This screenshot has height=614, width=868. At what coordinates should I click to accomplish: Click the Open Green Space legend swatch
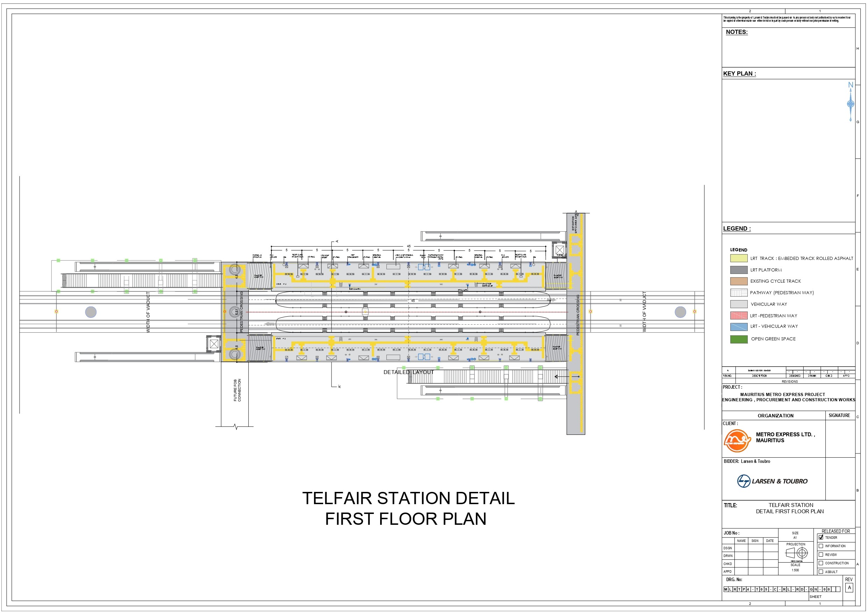coord(739,339)
